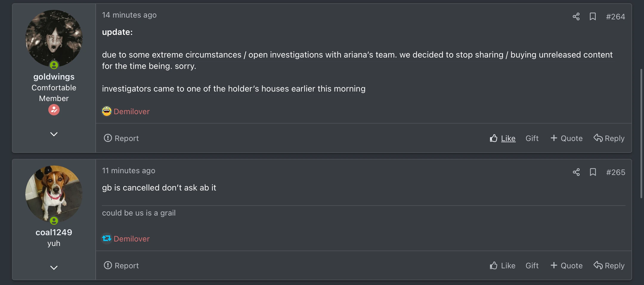Click repost reaction icon on coal1249's post
This screenshot has width=644, height=285.
click(x=107, y=238)
